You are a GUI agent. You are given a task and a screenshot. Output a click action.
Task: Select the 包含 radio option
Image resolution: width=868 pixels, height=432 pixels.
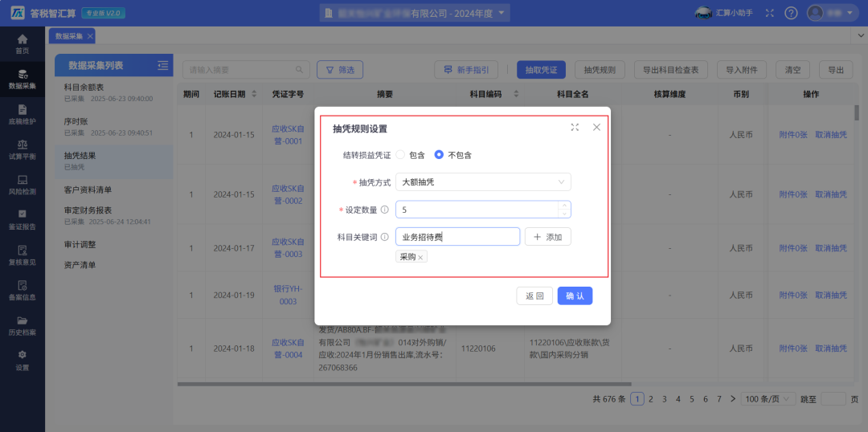[x=401, y=156]
